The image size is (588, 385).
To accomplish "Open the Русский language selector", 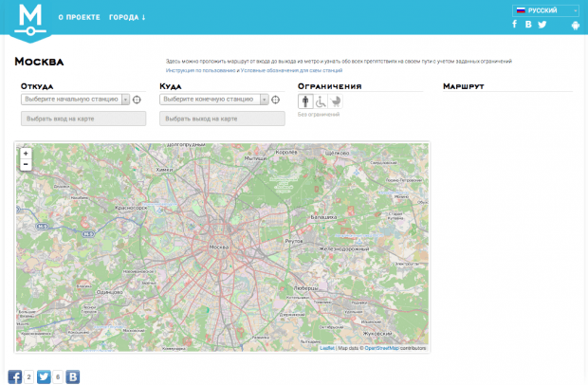I will click(x=545, y=10).
